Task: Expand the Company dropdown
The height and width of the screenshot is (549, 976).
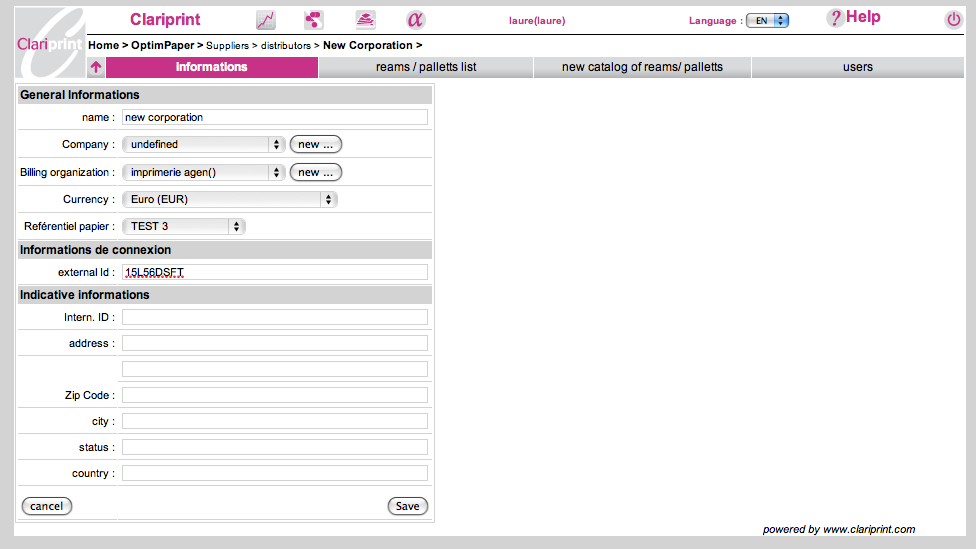Action: coord(203,144)
